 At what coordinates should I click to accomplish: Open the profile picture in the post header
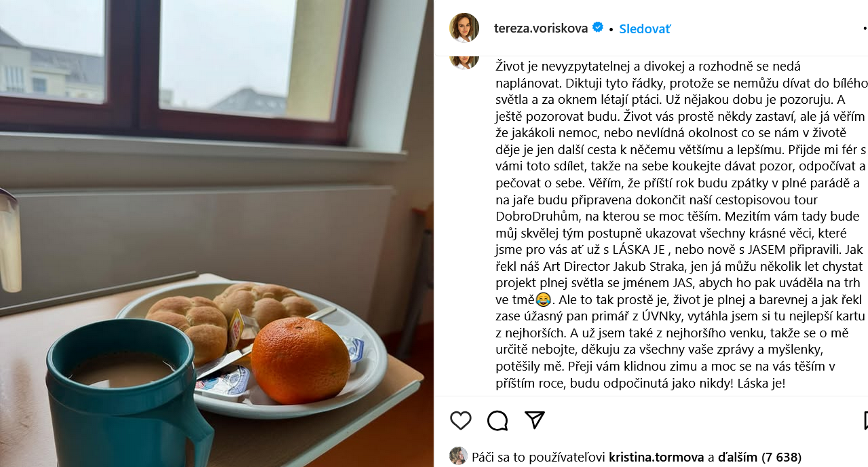[x=464, y=28]
